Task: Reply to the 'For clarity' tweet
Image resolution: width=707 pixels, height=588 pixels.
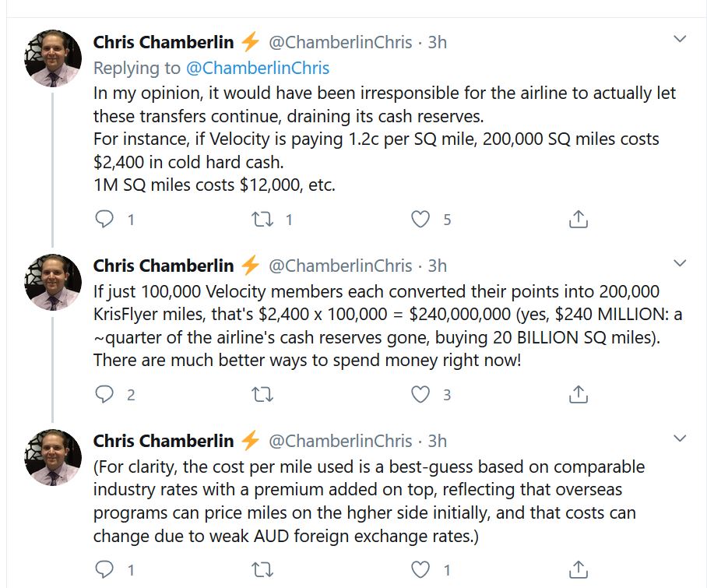Action: 104,569
